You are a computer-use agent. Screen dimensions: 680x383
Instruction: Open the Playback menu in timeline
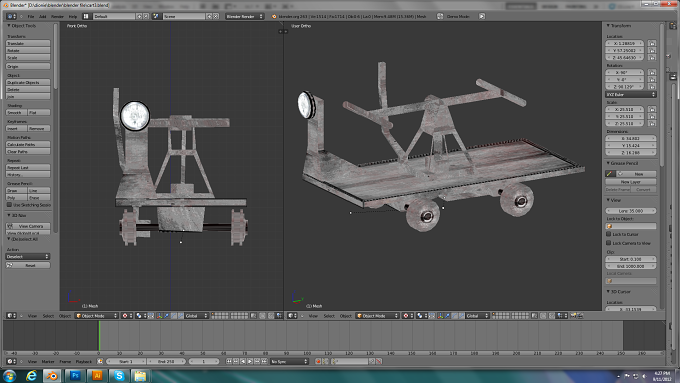(x=84, y=361)
